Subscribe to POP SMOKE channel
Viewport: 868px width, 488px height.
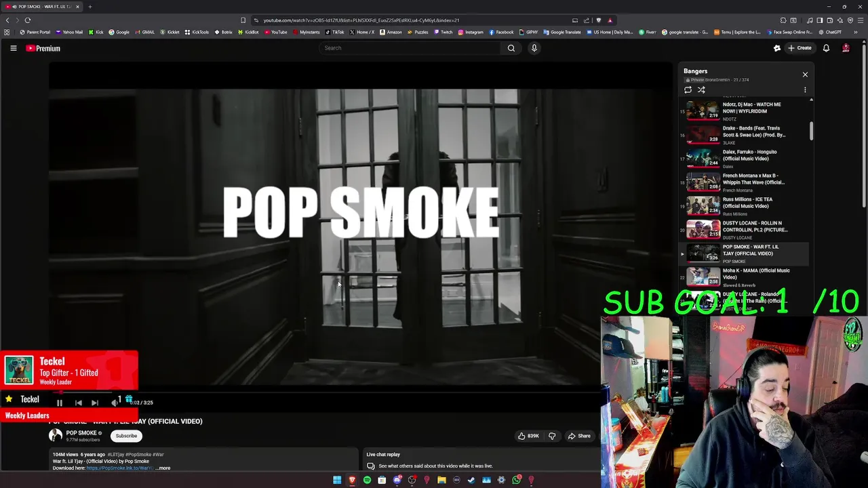[126, 436]
